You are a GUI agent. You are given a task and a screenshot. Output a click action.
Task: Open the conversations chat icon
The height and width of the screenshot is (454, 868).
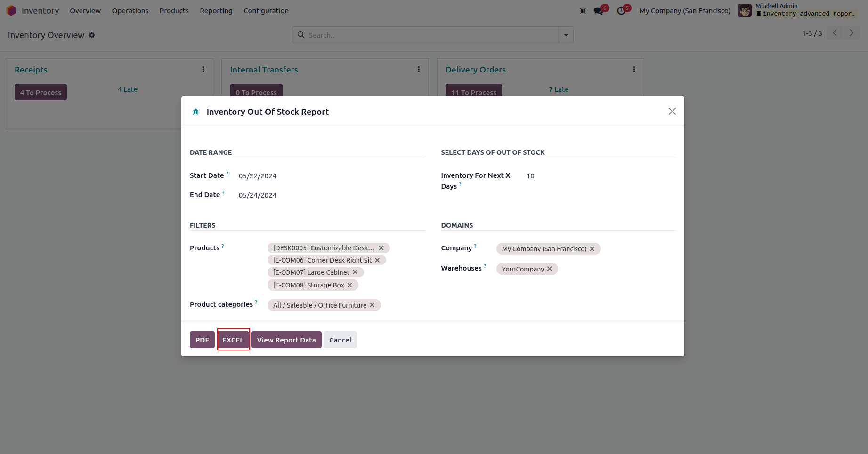click(599, 11)
